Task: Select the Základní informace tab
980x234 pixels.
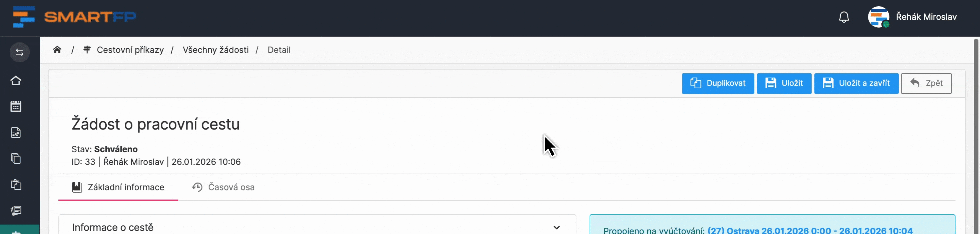Action: pyautogui.click(x=118, y=187)
